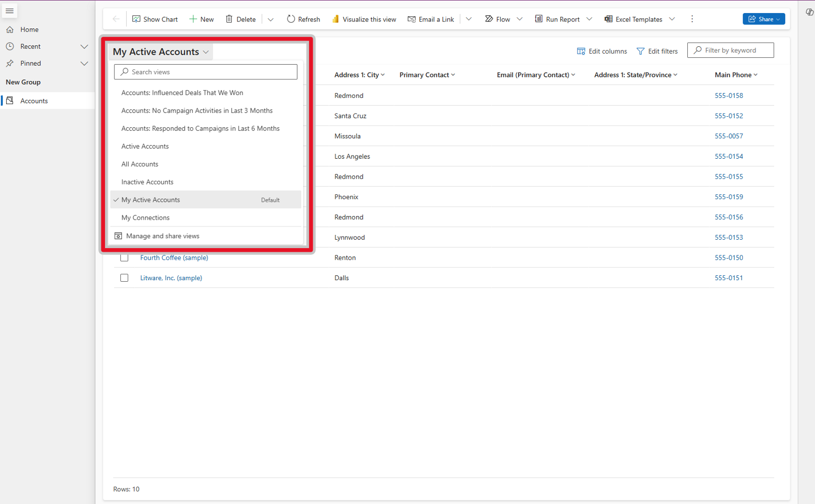Open Manage and share views

pos(206,236)
